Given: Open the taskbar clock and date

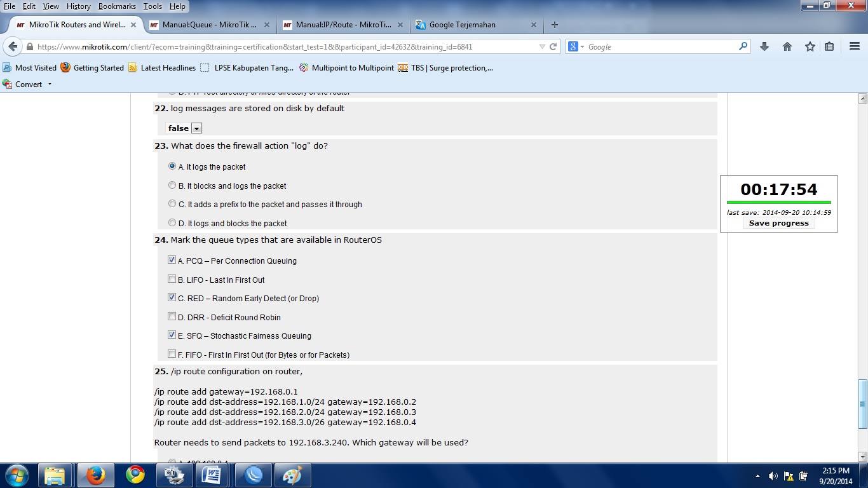Looking at the screenshot, I should click(x=836, y=476).
